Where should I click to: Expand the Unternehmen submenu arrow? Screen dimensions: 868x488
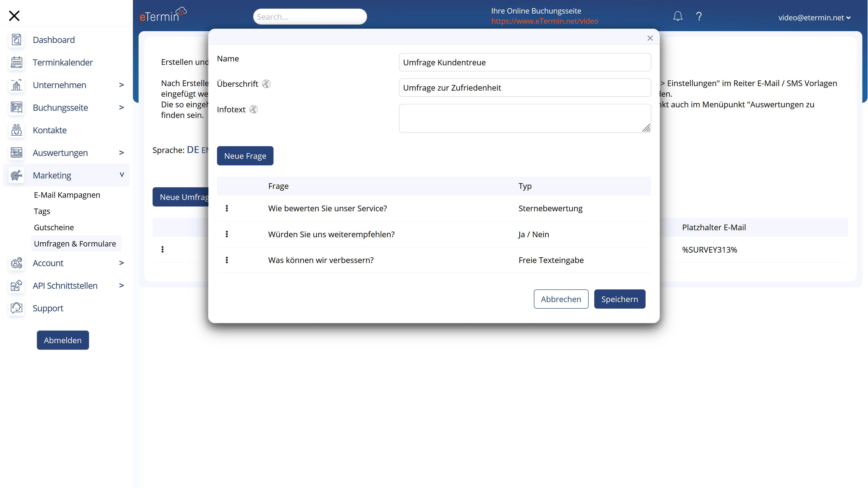point(121,84)
